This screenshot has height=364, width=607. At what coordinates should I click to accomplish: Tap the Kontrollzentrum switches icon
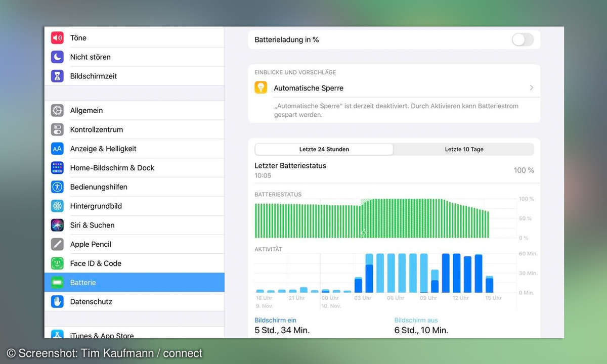pos(57,129)
